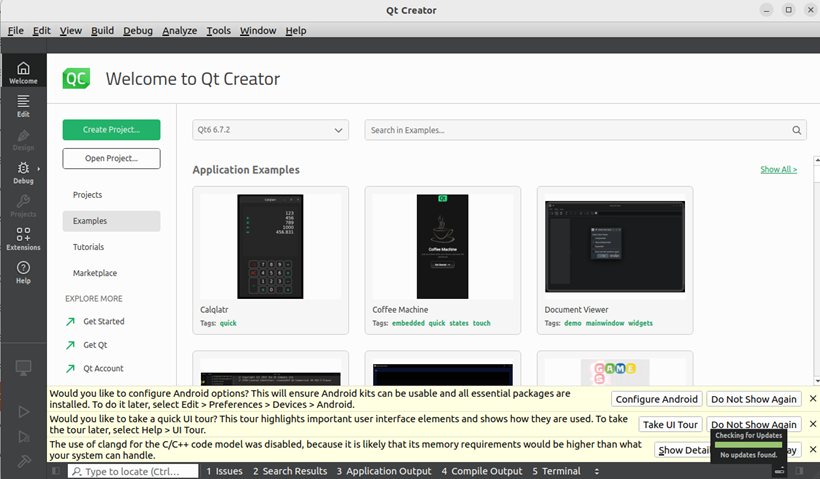Click the touch tag under Coffee Machine

(482, 323)
